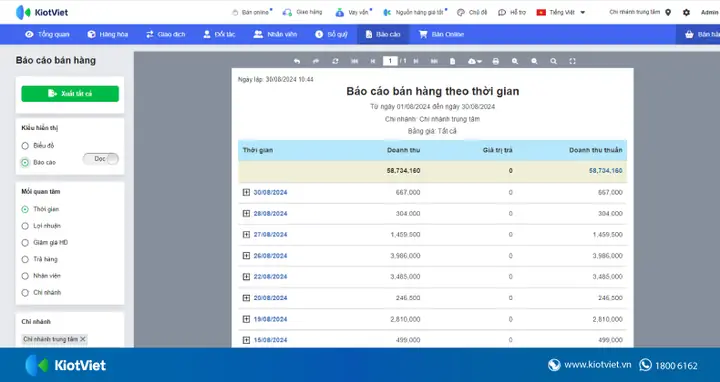Select the Trả hàng radio button
Screen dimensions: 720x382
tap(25, 259)
